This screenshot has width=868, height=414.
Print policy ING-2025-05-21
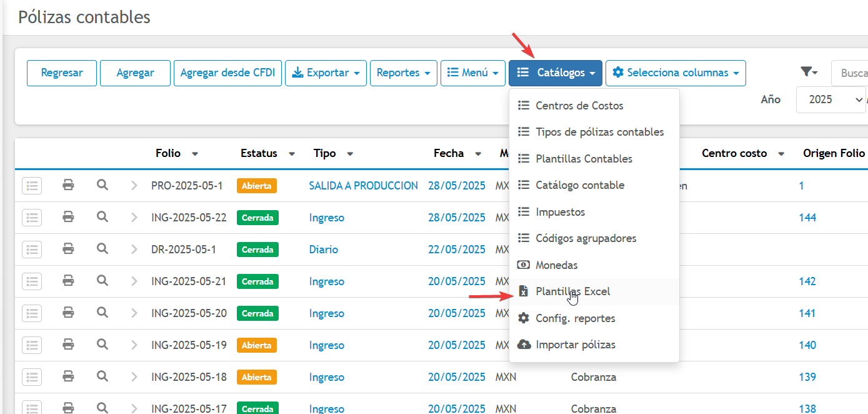pyautogui.click(x=68, y=281)
